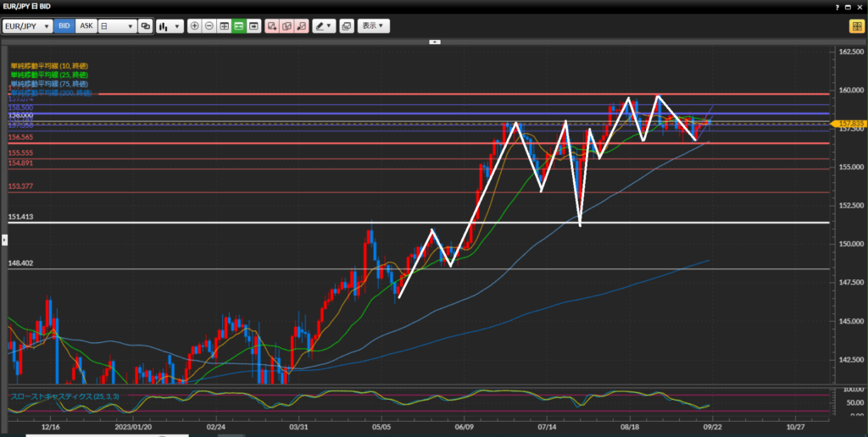The image size is (868, 437).
Task: Switch price display to ASK
Action: pyautogui.click(x=86, y=26)
